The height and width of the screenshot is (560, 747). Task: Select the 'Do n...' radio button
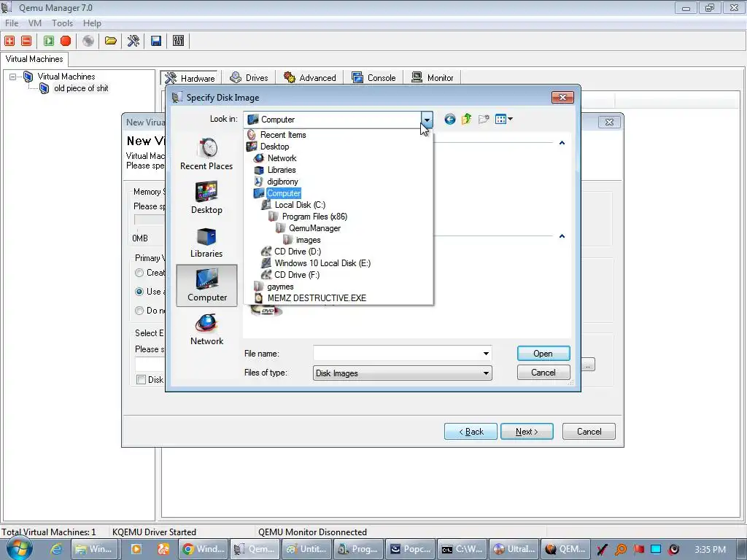point(139,311)
